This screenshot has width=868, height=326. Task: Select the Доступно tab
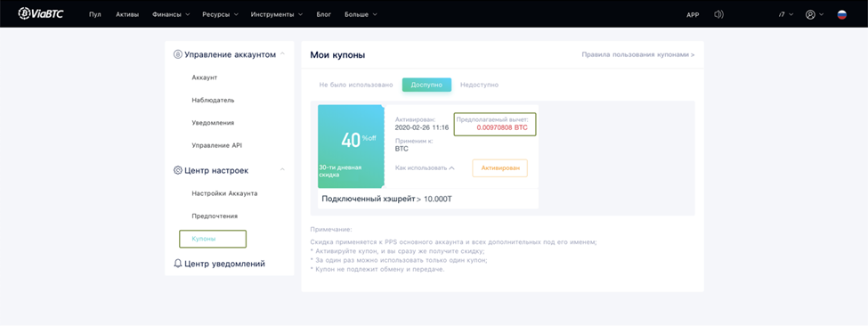pyautogui.click(x=426, y=85)
